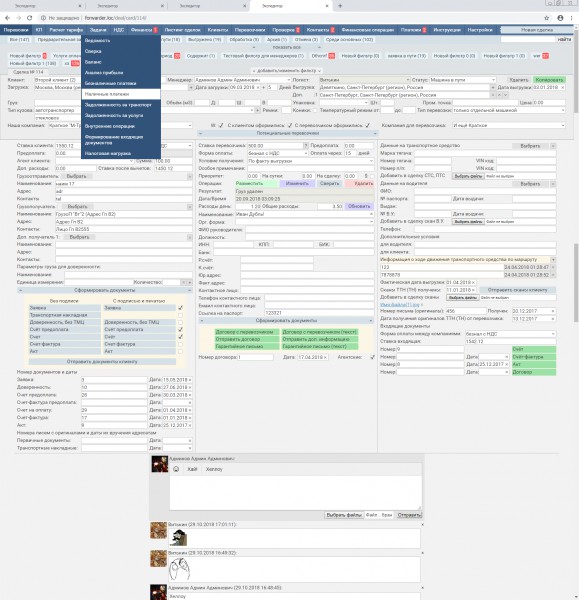Move the Доп. point down with arrow
This screenshot has width=579, height=600.
pos(506,95)
